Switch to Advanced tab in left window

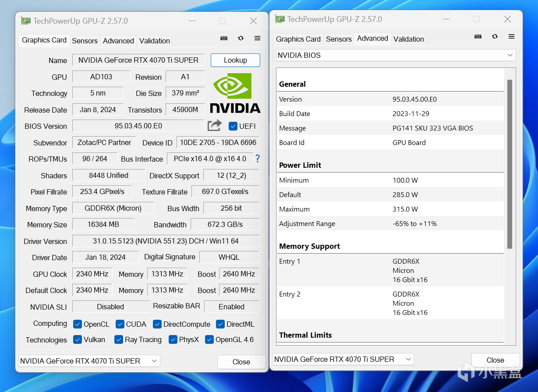[x=118, y=41]
